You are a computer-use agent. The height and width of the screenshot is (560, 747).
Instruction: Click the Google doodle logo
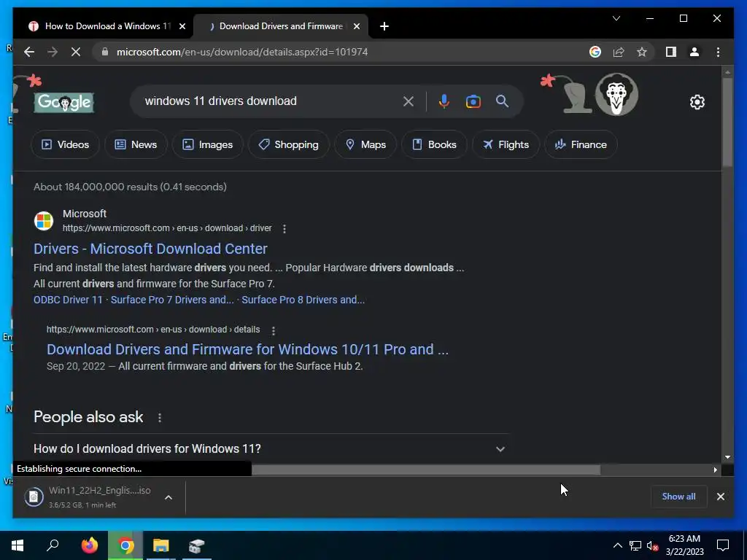click(64, 102)
